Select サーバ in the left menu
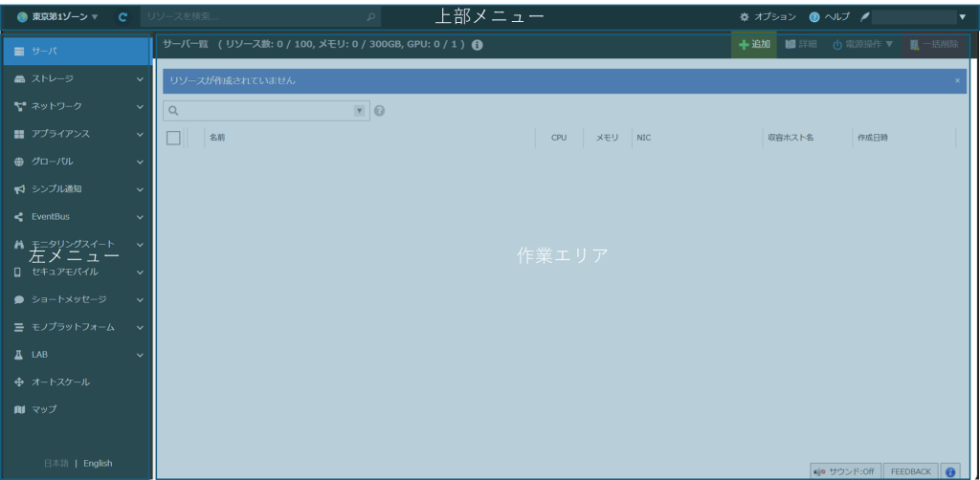This screenshot has height=480, width=980. point(77,51)
